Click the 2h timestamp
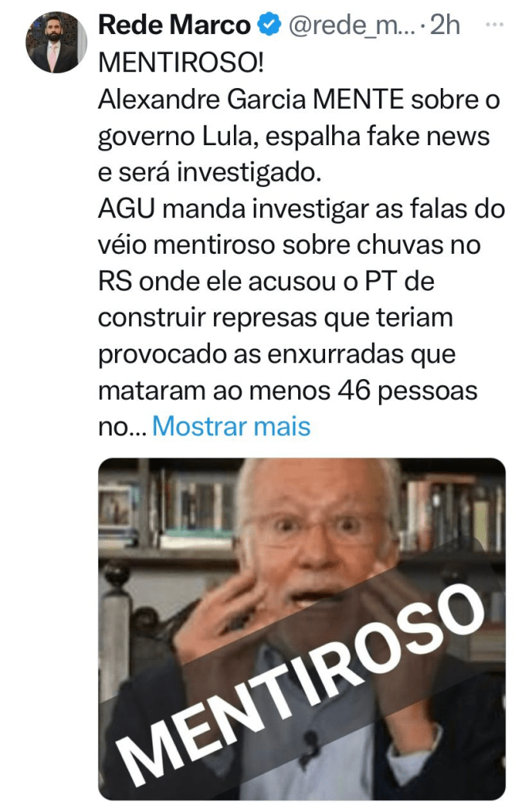This screenshot has width=532, height=812. pyautogui.click(x=446, y=25)
